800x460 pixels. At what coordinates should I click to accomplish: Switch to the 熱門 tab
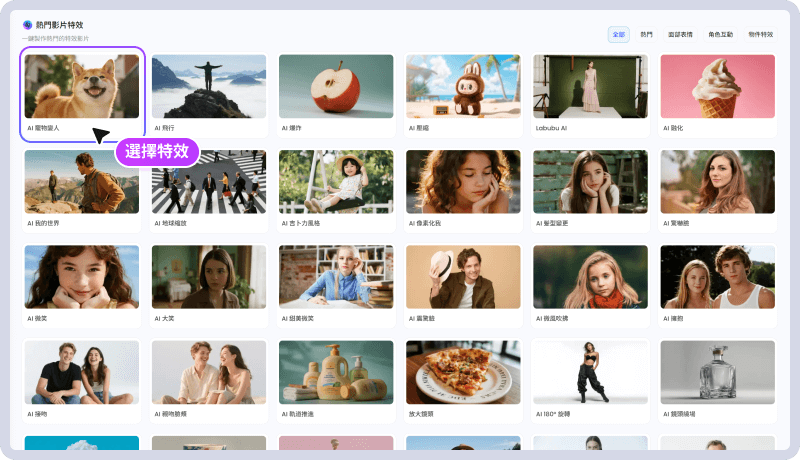tap(646, 34)
